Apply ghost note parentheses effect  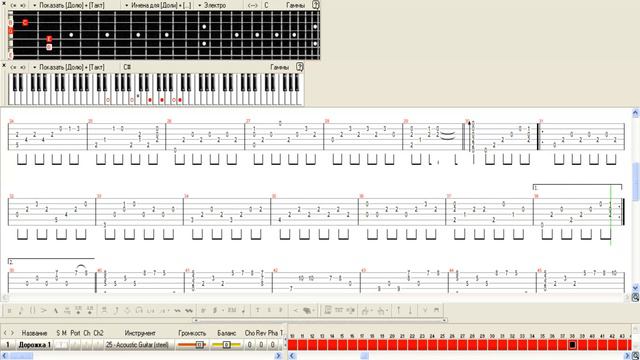point(32,310)
